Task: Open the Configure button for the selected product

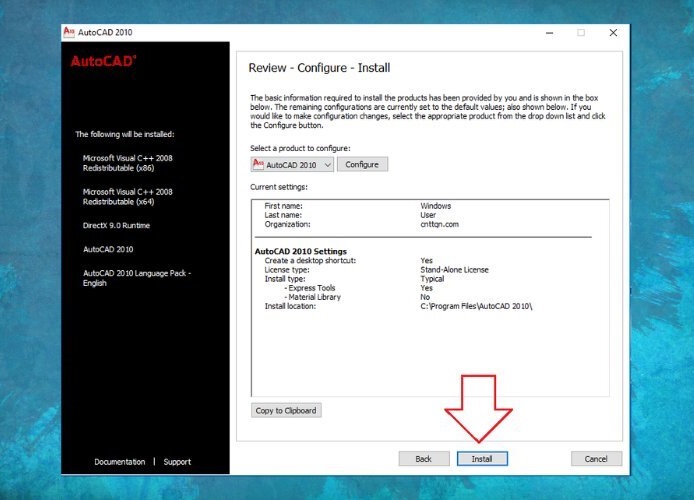Action: (x=362, y=164)
